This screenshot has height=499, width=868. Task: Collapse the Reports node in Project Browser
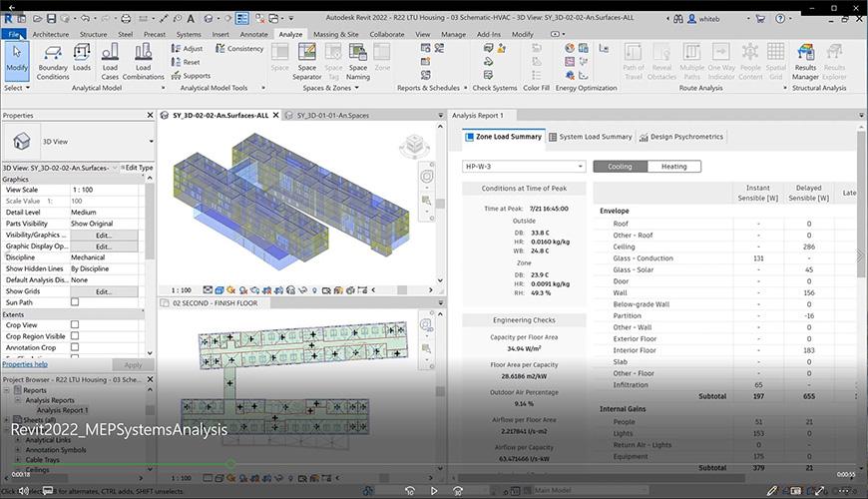click(x=7, y=390)
